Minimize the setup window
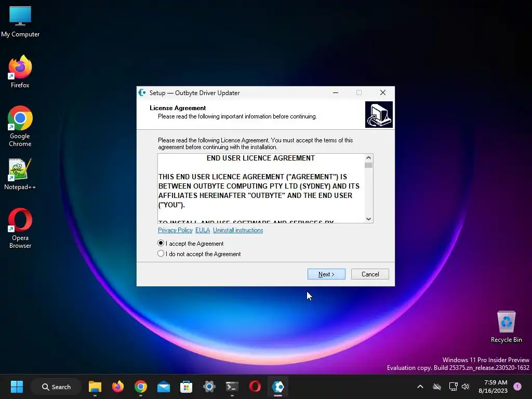Viewport: 532px width, 399px height. pyautogui.click(x=336, y=92)
